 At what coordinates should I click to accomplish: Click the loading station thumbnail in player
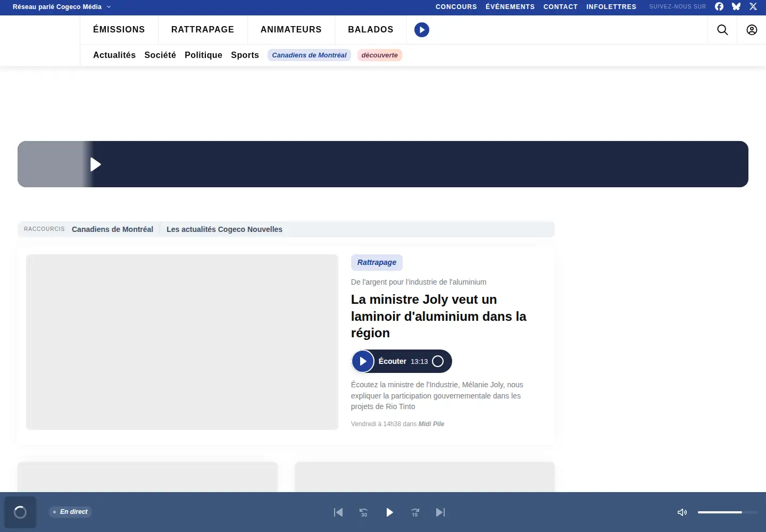pos(20,512)
